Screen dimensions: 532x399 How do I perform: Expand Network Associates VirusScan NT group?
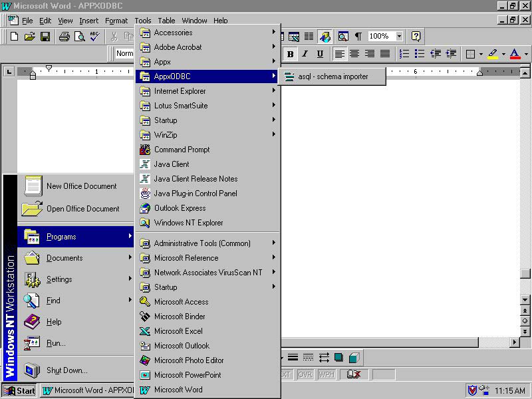click(207, 273)
